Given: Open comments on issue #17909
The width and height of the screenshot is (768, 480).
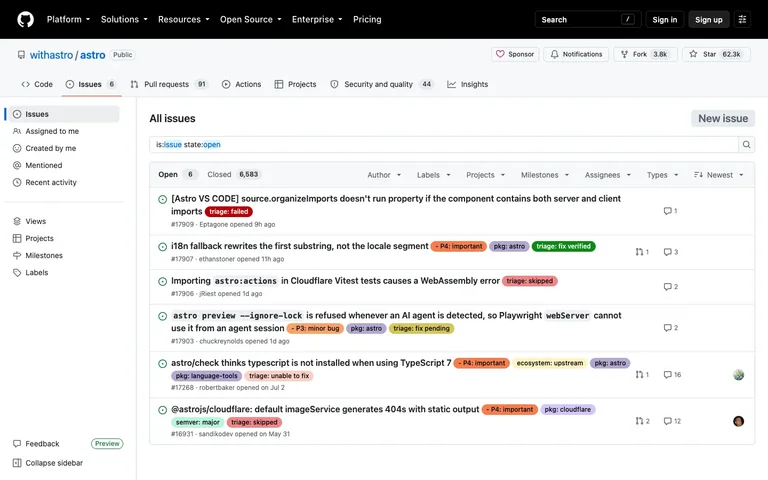Looking at the screenshot, I should pyautogui.click(x=670, y=211).
